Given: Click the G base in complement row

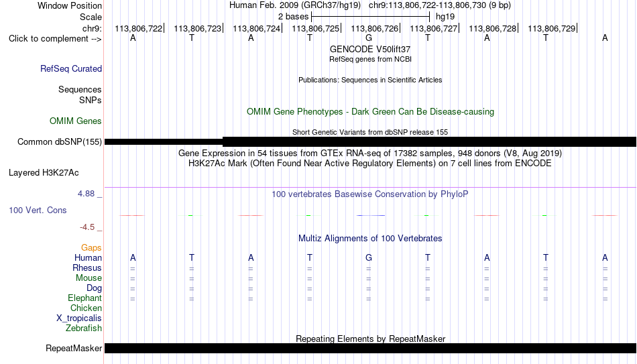Looking at the screenshot, I should tap(369, 38).
